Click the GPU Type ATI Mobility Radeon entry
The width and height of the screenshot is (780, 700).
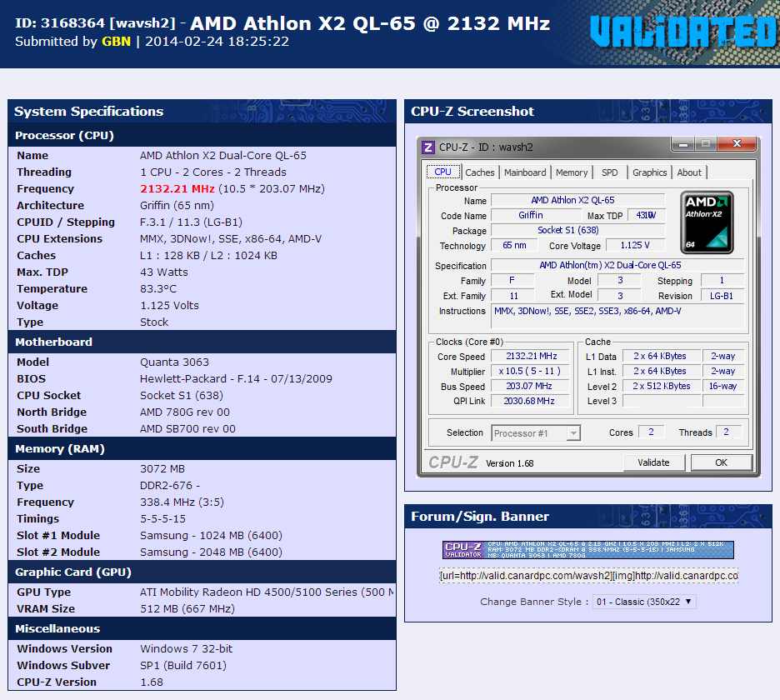click(267, 592)
